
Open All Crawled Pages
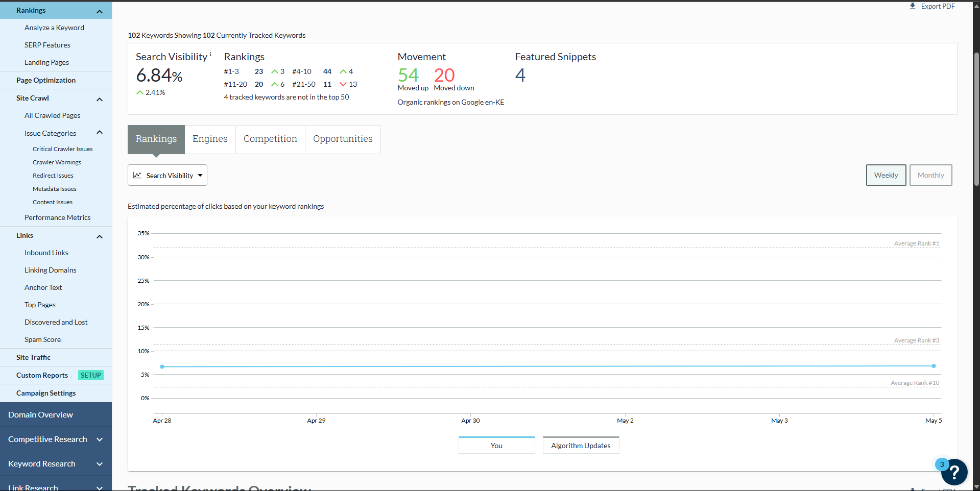click(52, 115)
